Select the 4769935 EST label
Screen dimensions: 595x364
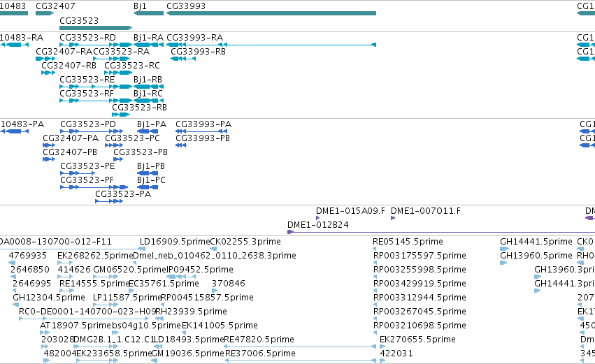pos(28,256)
